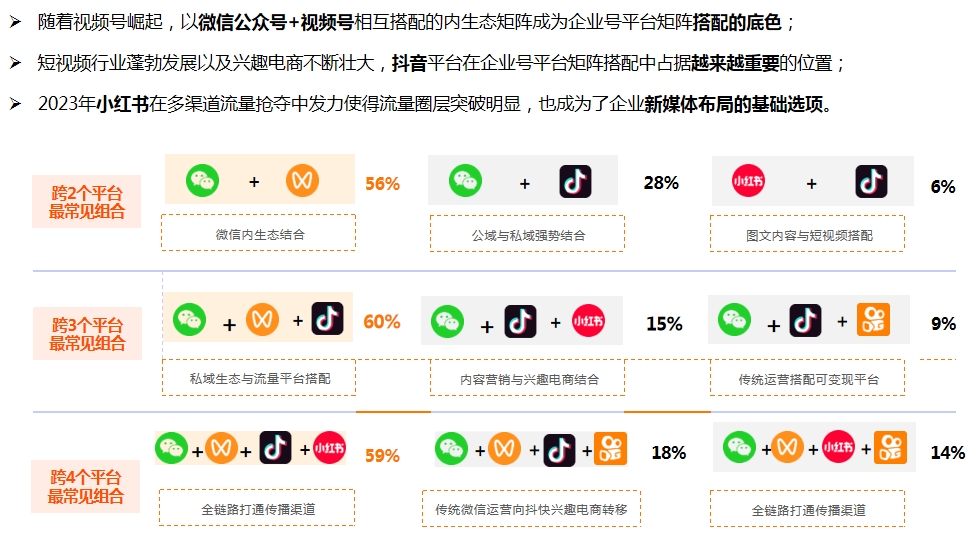Screen dimensions: 980x545
Task: Select the Xiaohongshu icon in the 59% combination
Action: (x=329, y=448)
